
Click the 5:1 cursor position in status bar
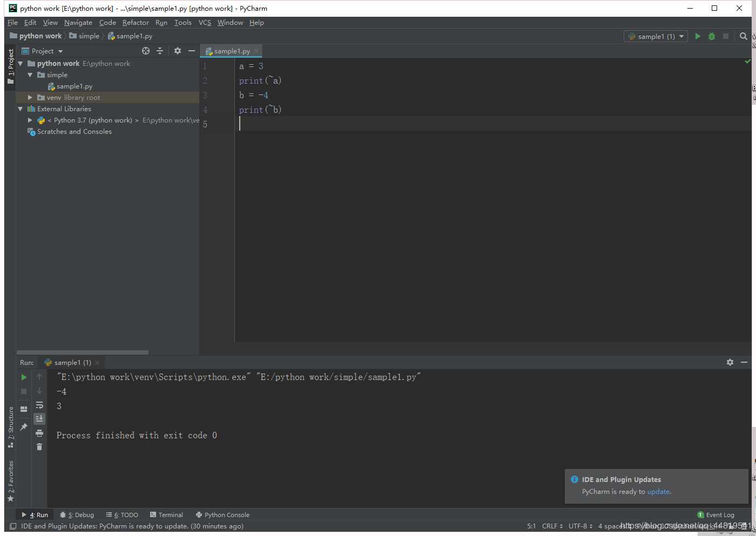(x=531, y=526)
